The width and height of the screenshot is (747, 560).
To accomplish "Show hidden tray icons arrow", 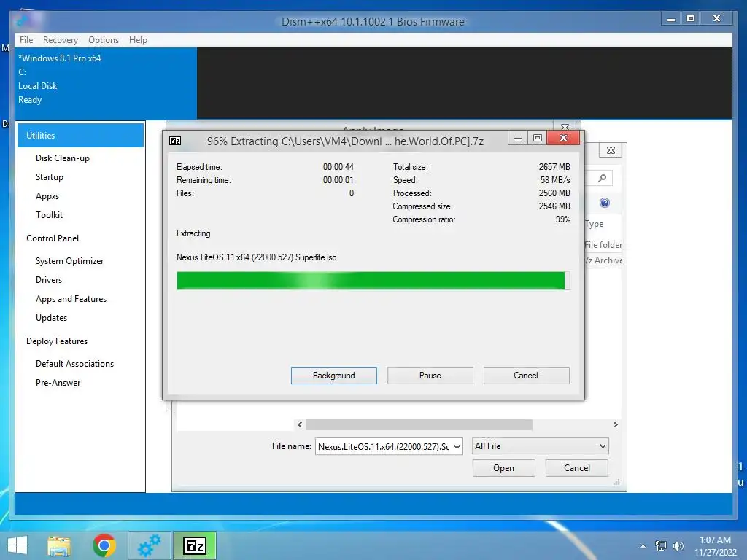I will [x=643, y=546].
